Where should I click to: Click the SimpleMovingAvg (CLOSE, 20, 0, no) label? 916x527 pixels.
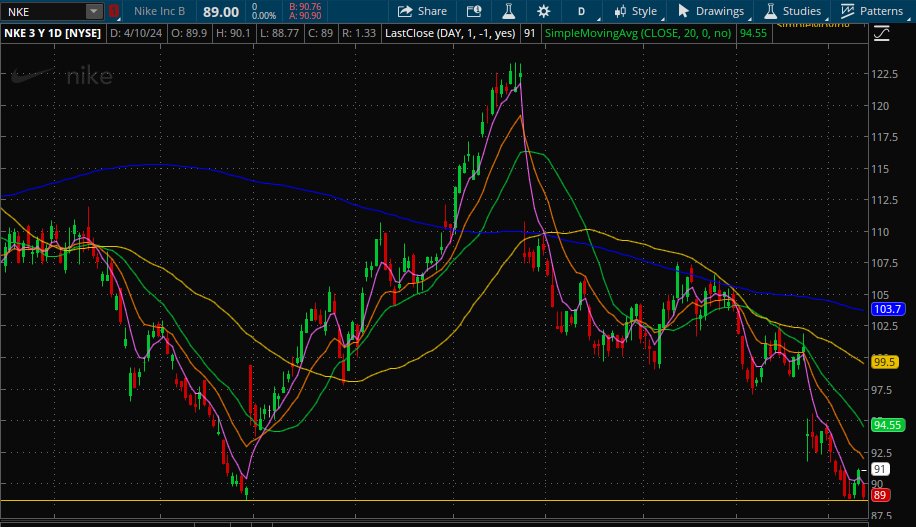tap(637, 33)
